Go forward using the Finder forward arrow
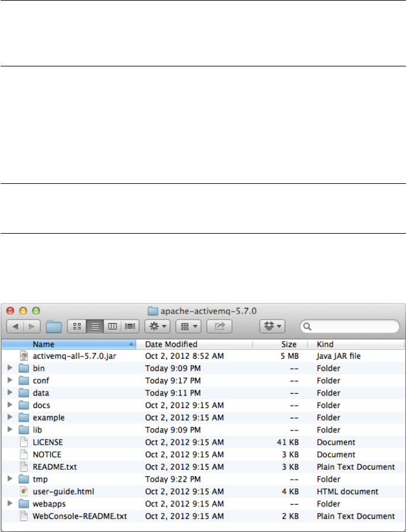The image size is (406, 532). pos(32,326)
